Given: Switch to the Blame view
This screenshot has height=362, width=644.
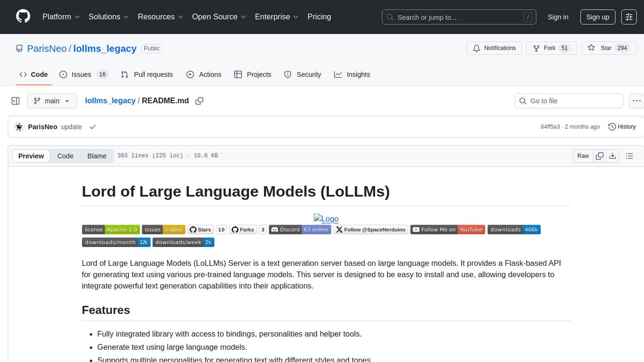Looking at the screenshot, I should pos(97,156).
